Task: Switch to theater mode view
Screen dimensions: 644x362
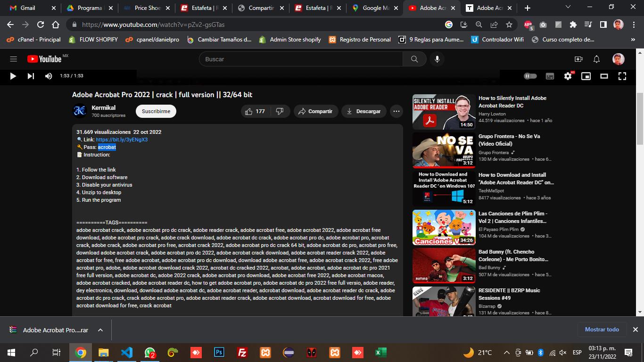Action: point(604,76)
